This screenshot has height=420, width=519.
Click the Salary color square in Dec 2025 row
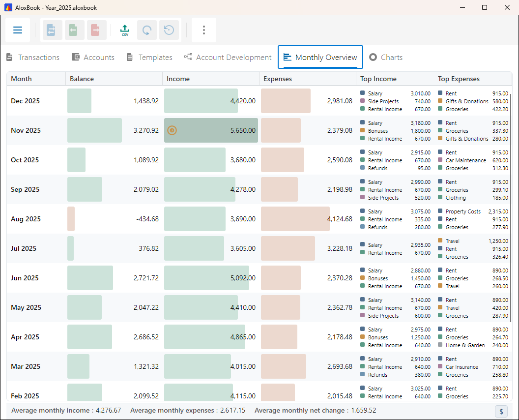point(362,93)
